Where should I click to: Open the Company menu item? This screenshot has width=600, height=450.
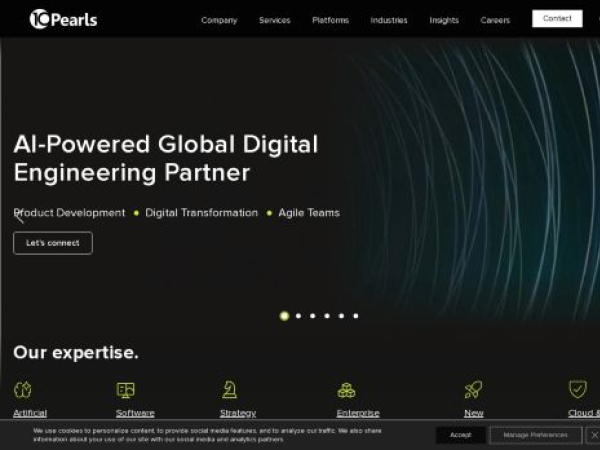(219, 20)
